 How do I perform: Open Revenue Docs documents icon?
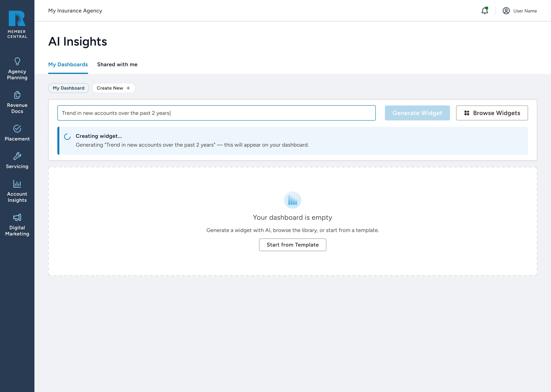pyautogui.click(x=17, y=95)
